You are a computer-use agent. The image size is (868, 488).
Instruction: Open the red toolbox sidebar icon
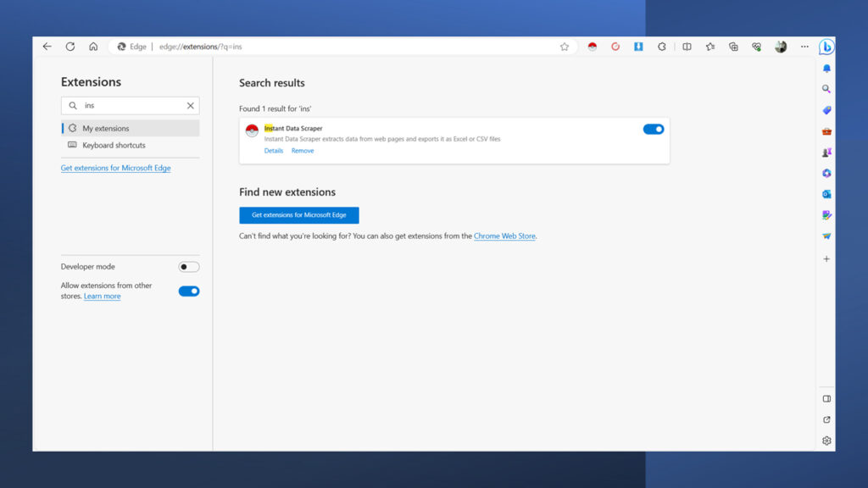826,131
